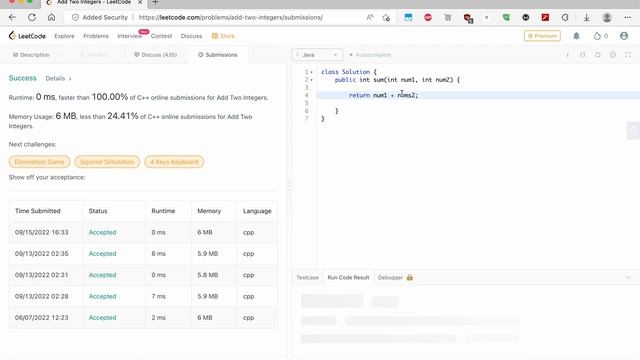The image size is (640, 360).
Task: Collapse the console panel chevron
Action: click(628, 278)
